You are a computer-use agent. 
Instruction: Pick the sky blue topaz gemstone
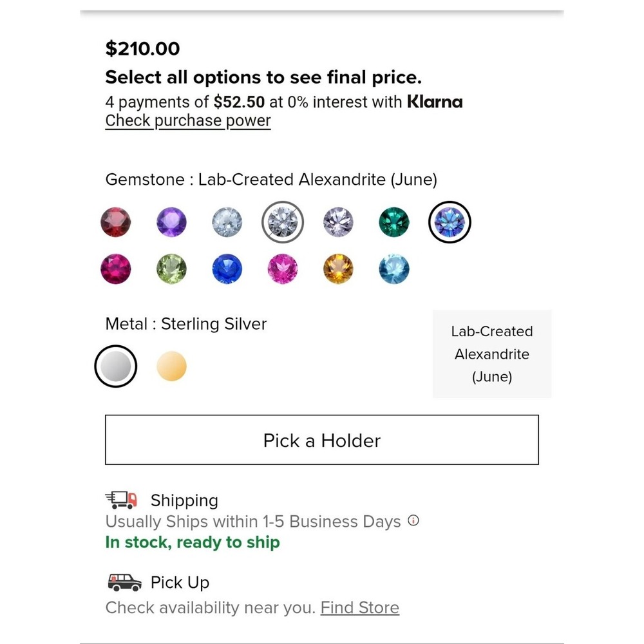(x=394, y=269)
